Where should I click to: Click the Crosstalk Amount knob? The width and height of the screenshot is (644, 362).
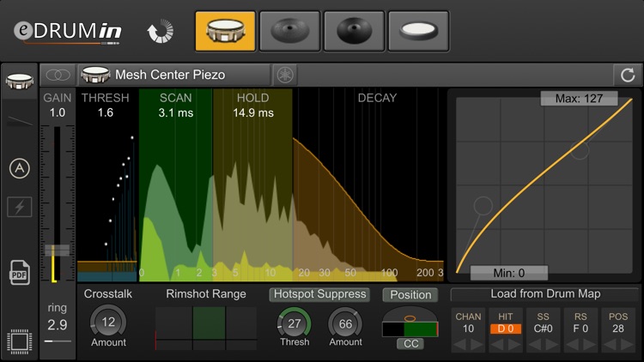108,323
